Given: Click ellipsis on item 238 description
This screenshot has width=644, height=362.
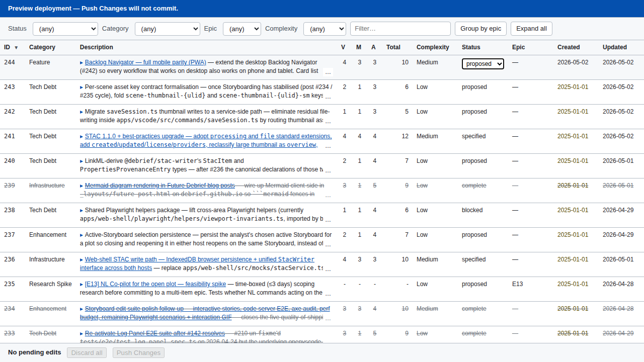Looking at the screenshot, I should (x=328, y=219).
